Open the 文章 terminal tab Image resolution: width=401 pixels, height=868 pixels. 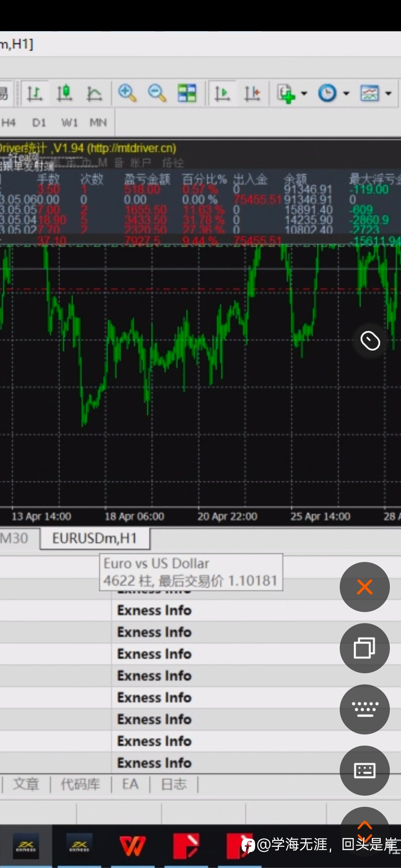[26, 784]
